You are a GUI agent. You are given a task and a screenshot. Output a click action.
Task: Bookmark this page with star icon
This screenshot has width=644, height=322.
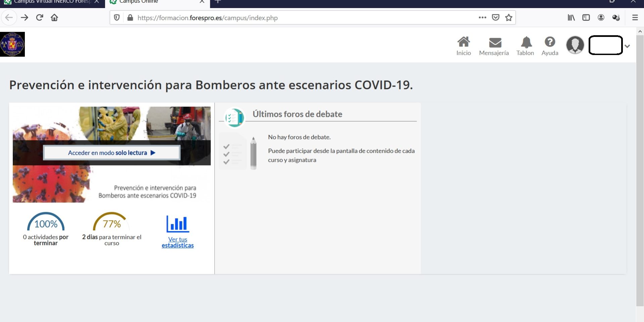point(509,18)
